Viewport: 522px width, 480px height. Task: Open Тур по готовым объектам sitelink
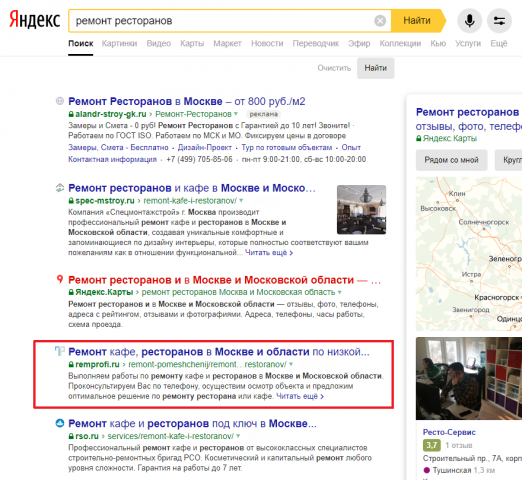click(x=286, y=147)
